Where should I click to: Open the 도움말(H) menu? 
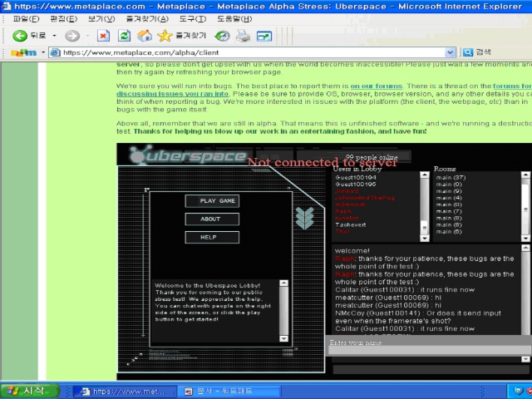pos(234,19)
